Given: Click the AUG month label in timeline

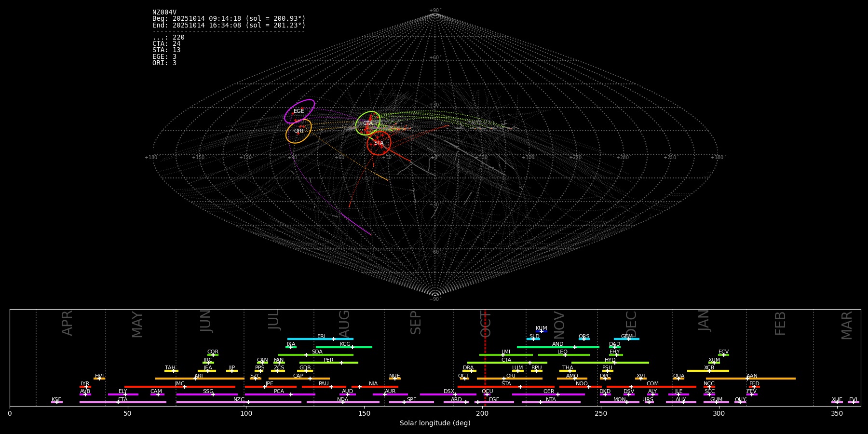Looking at the screenshot, I should tap(344, 324).
